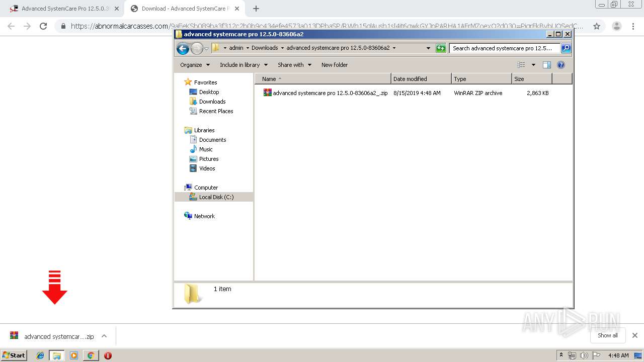Open Pictures library
The width and height of the screenshot is (644, 362).
tap(209, 159)
